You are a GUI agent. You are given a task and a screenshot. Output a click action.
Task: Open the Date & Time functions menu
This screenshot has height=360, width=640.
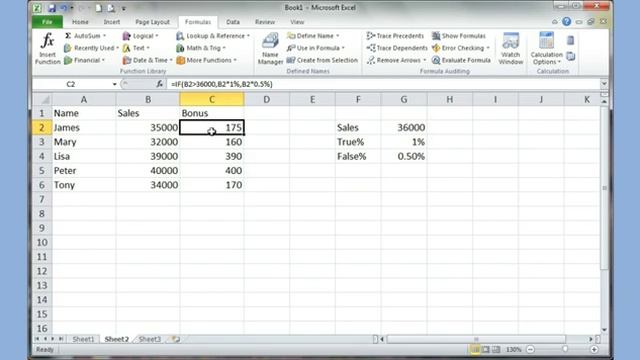[147, 60]
